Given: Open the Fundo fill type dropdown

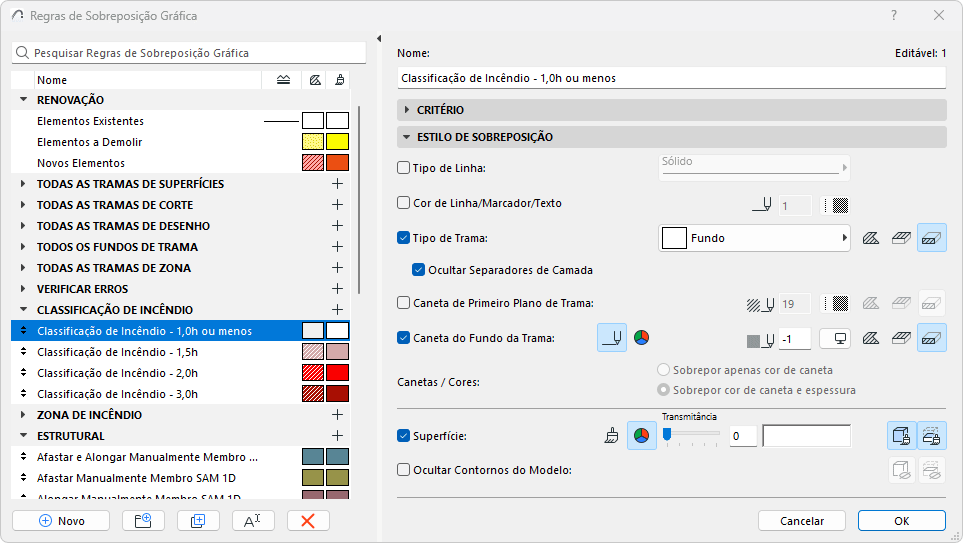Looking at the screenshot, I should tap(754, 238).
